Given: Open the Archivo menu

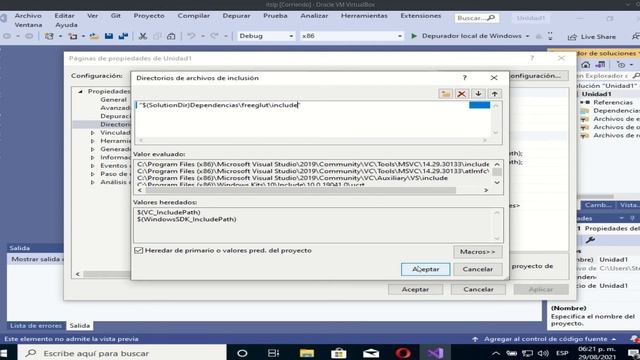Looking at the screenshot, I should 28,16.
